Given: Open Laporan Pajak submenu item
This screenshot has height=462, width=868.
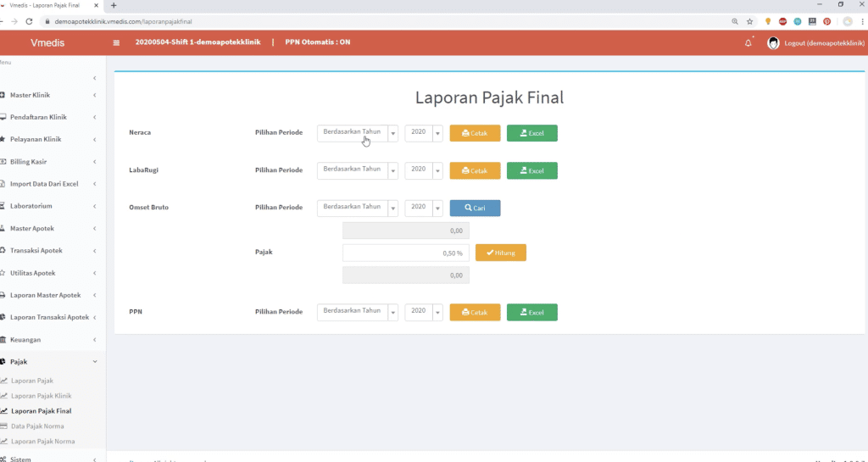Looking at the screenshot, I should coord(32,381).
